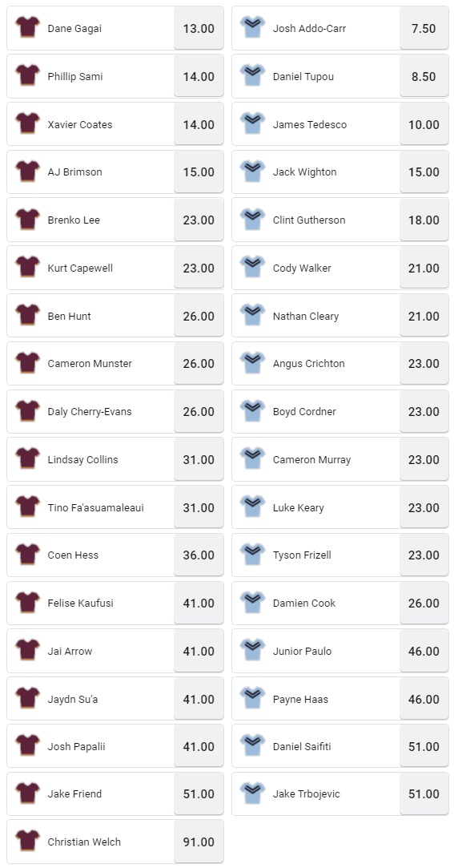Select the 10.00 odds for James Tedesco

tap(424, 124)
